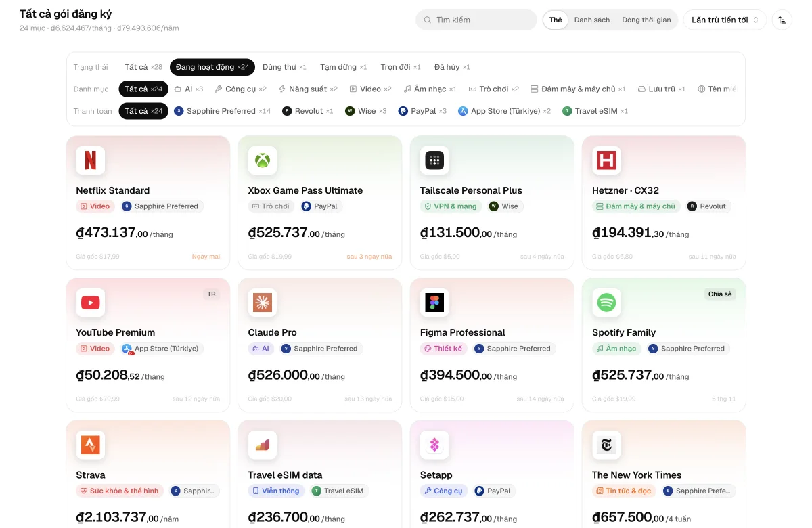Switch to the Danh sách view tab

592,20
